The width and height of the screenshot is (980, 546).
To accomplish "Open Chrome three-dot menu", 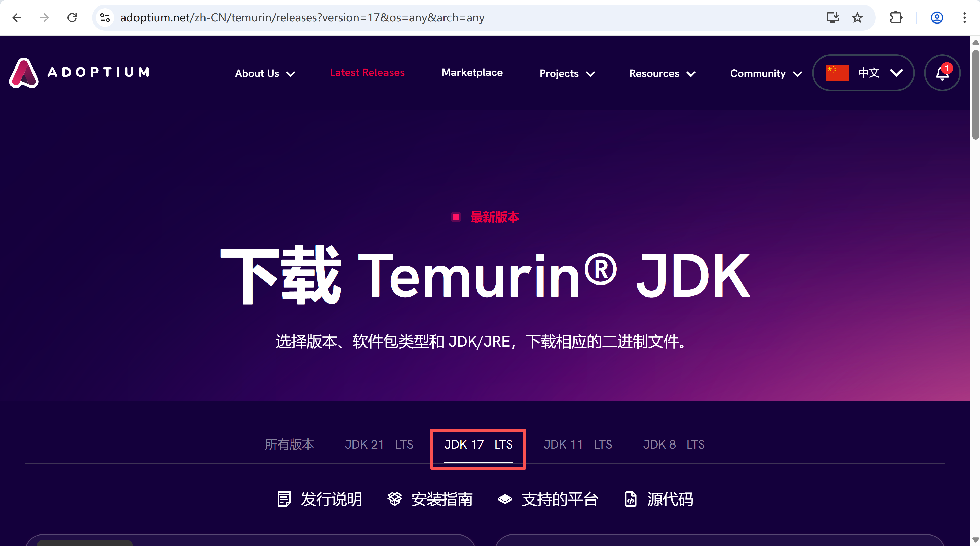I will point(964,17).
